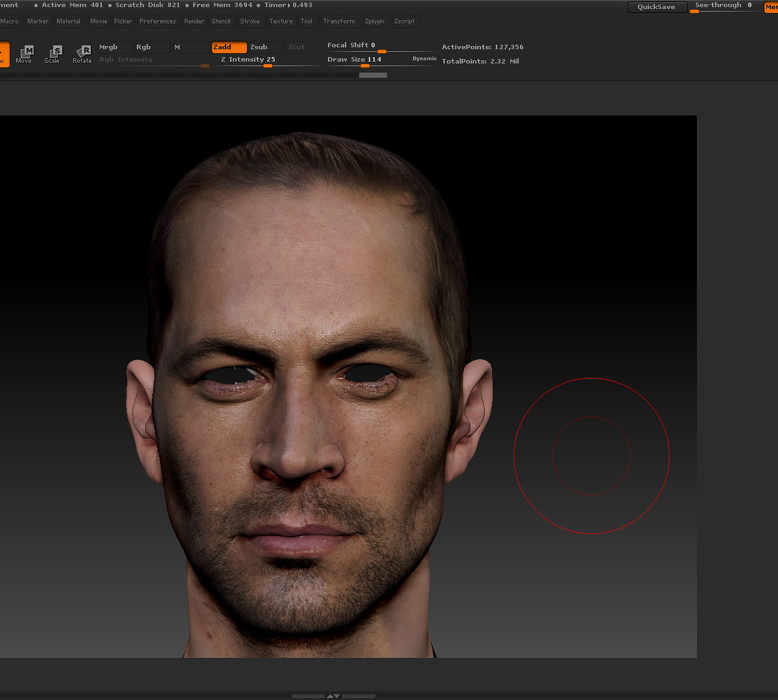The width and height of the screenshot is (778, 700).
Task: Select the Move transform tool
Action: point(24,54)
